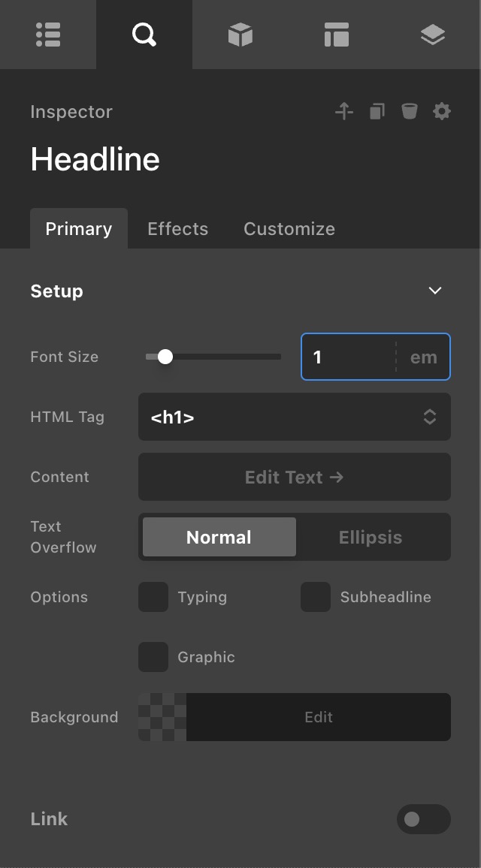Click the Edit Text button
The width and height of the screenshot is (481, 868).
coord(294,477)
